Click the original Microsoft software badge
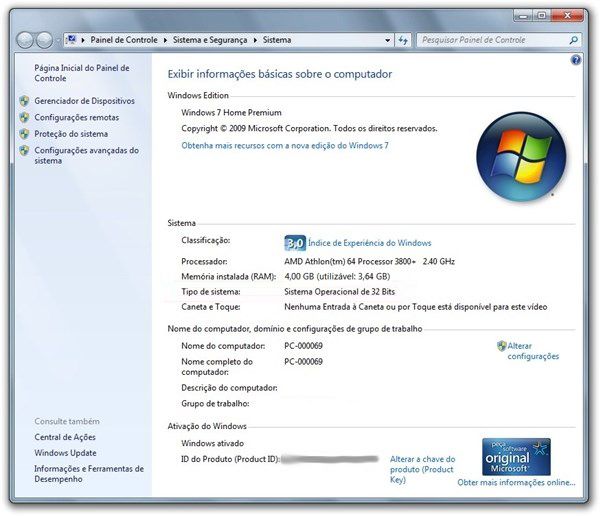Image resolution: width=600 pixels, height=516 pixels. coord(516,457)
